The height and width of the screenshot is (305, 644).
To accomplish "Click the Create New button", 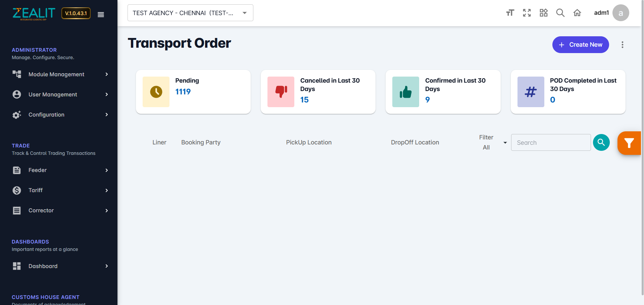I will [x=581, y=45].
